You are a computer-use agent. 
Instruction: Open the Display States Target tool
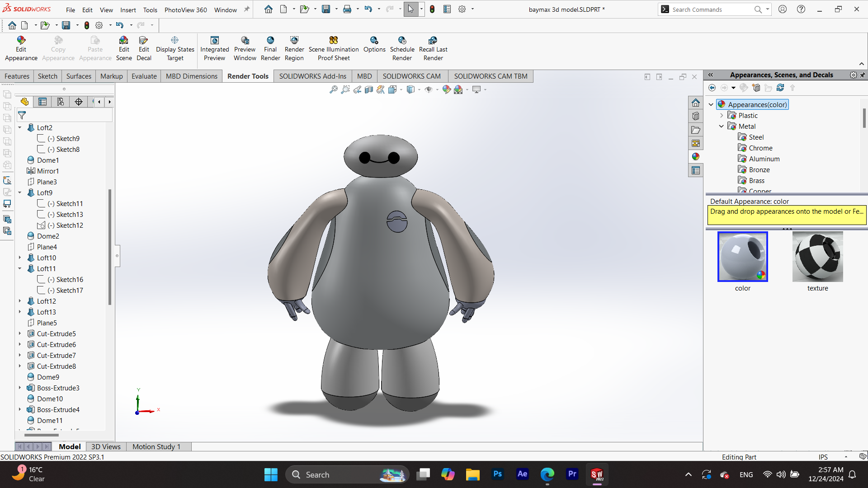[x=175, y=47]
